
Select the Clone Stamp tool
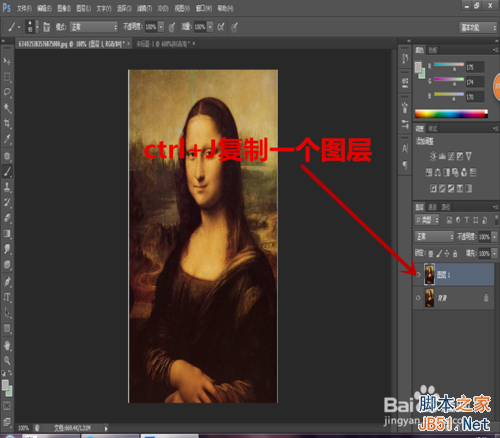(x=7, y=187)
